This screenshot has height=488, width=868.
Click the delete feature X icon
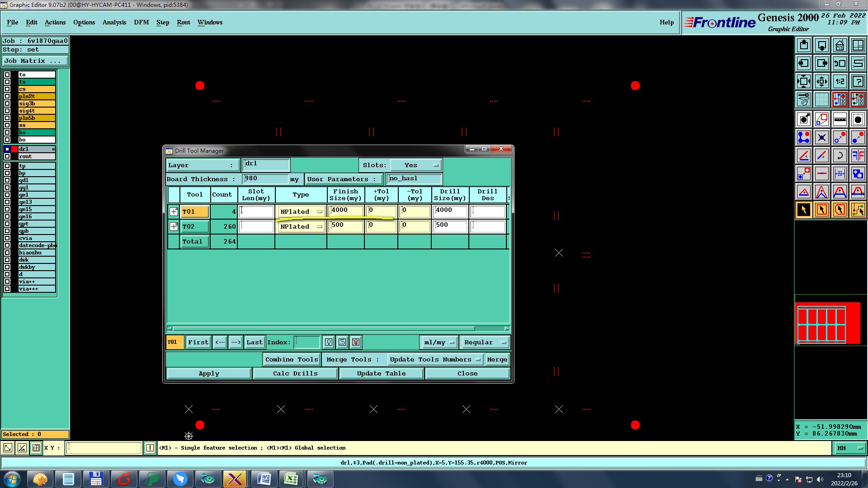coord(822,137)
